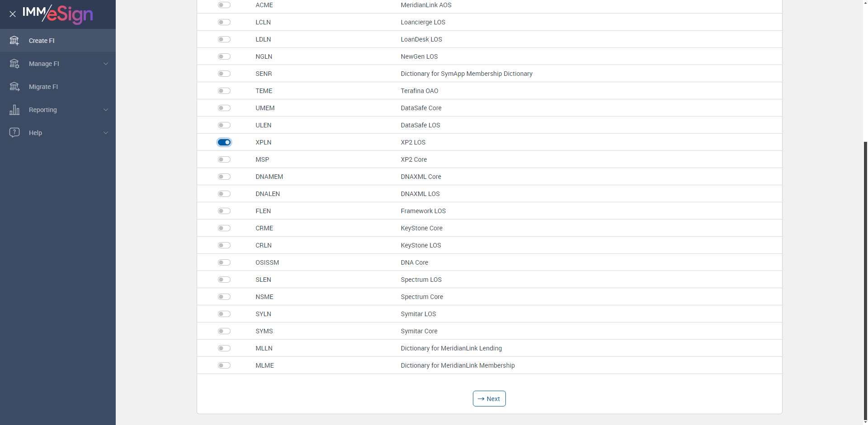Click the 'Spectrum Core' description
The image size is (868, 425).
point(422,297)
